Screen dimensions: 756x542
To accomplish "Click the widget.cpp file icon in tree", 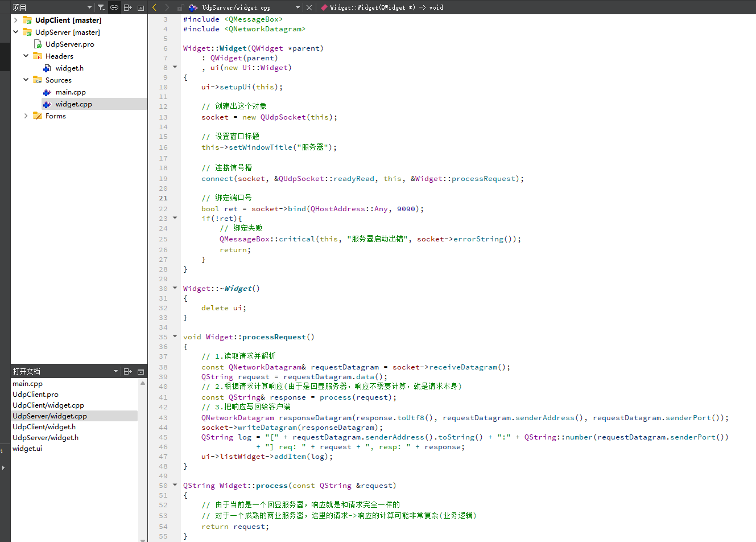I will click(47, 104).
